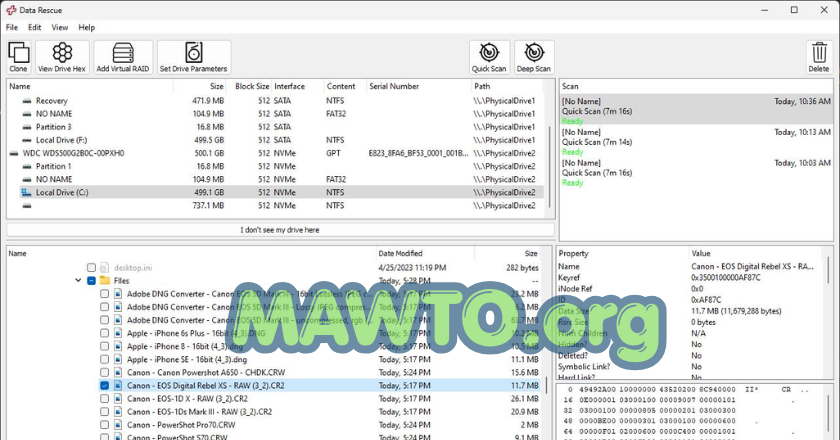
Task: Select Canon EOS-1D X RAW file name
Action: pyautogui.click(x=187, y=399)
